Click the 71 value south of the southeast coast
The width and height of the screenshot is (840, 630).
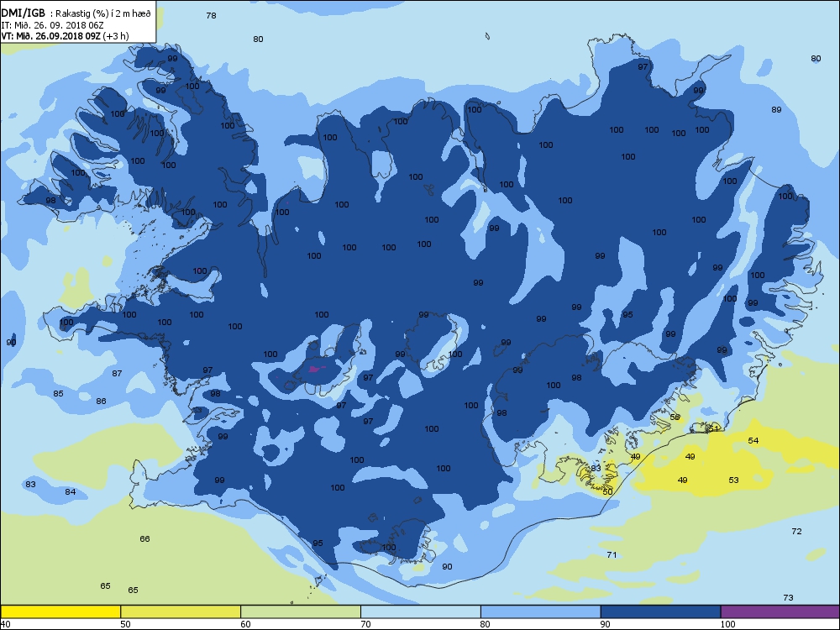click(x=612, y=554)
